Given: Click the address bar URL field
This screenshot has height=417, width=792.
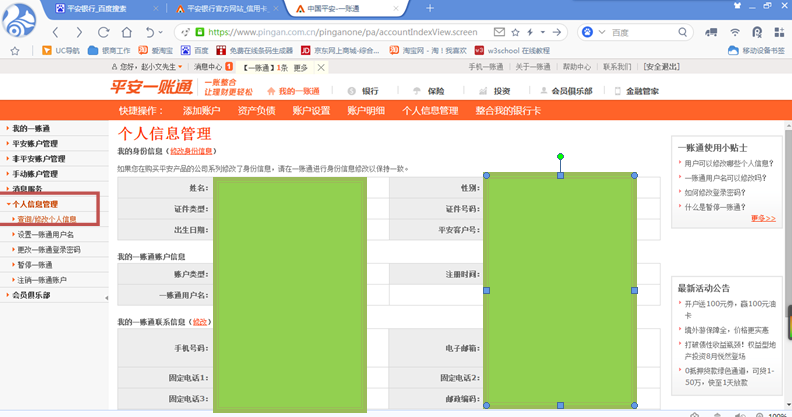Looking at the screenshot, I should coord(342,32).
